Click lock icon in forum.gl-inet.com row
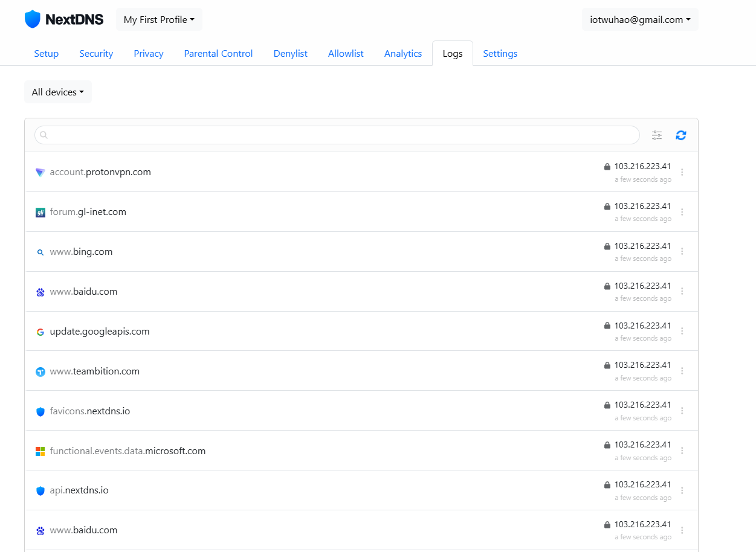 point(607,207)
